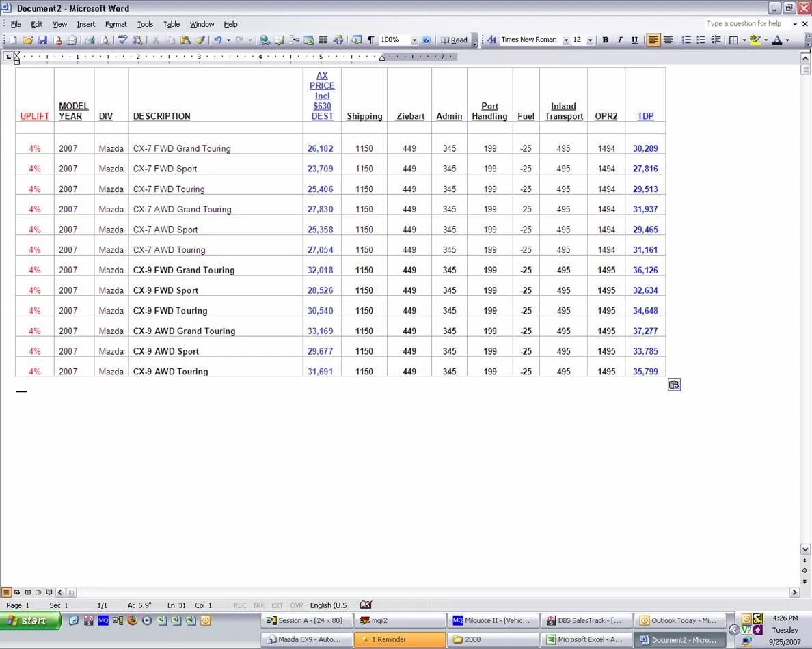
Task: Toggle Bold formatting button
Action: click(x=605, y=40)
